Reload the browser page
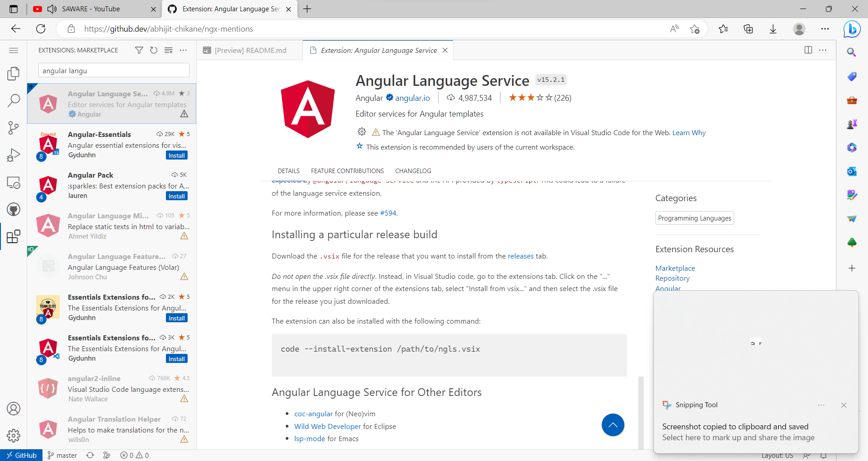Screen dimensions: 868x461 41,29
